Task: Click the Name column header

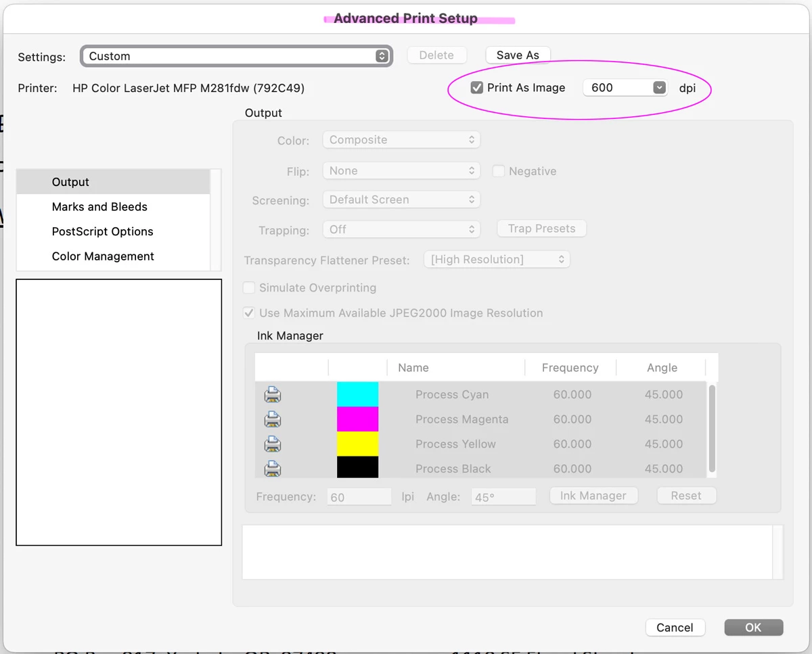Action: tap(456, 368)
